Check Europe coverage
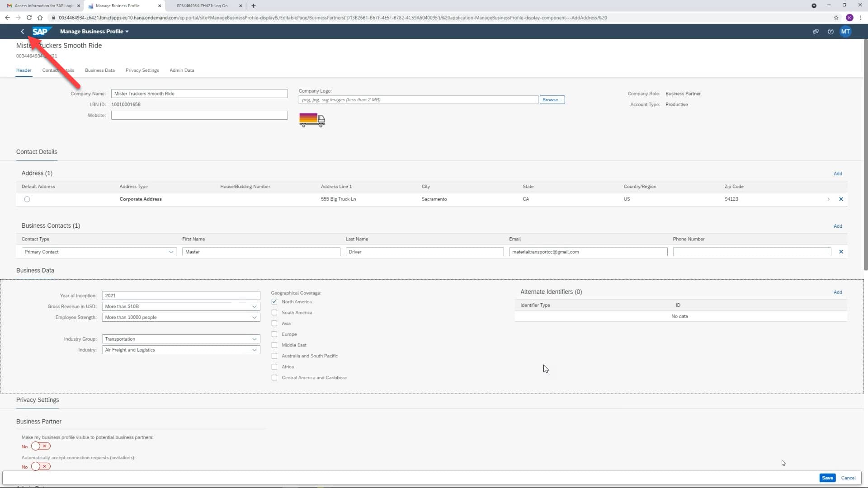Viewport: 868px width, 488px height. pos(274,334)
